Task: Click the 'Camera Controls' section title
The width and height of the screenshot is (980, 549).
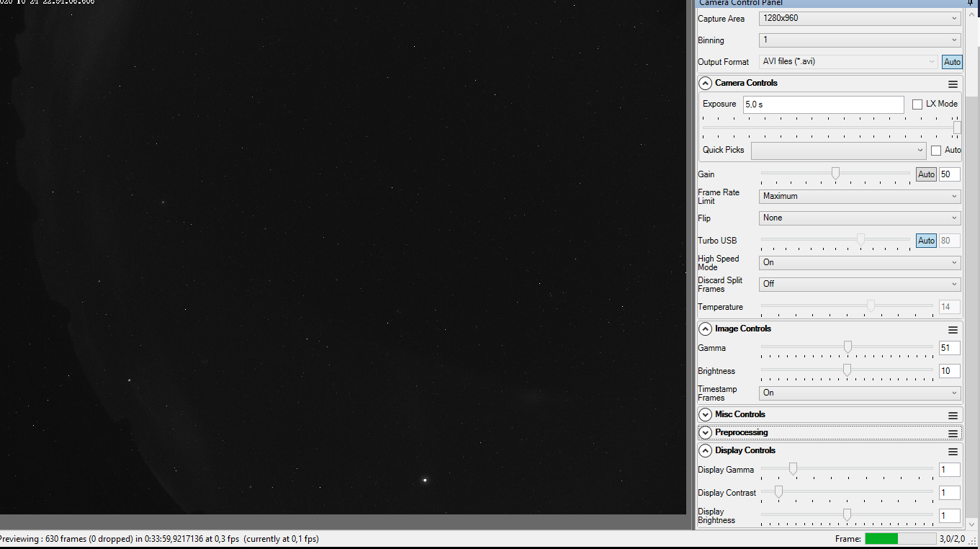Action: coord(746,83)
